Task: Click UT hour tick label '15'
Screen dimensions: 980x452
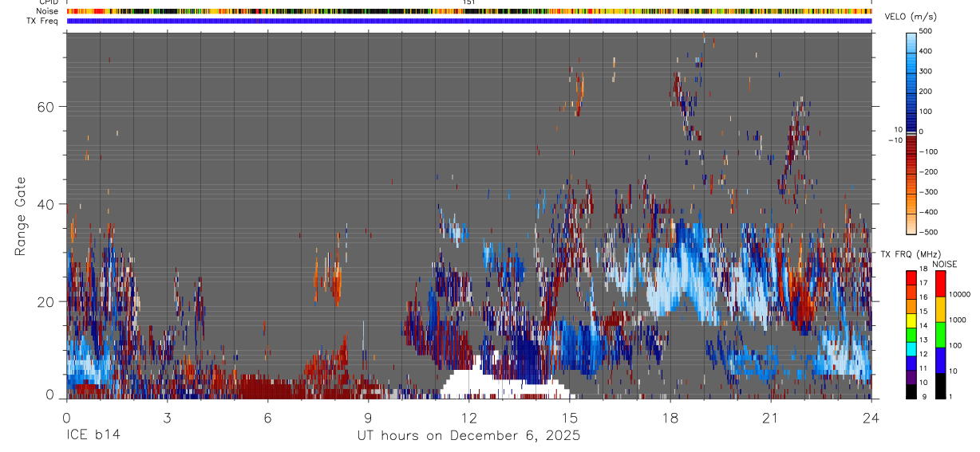Action: (x=570, y=417)
